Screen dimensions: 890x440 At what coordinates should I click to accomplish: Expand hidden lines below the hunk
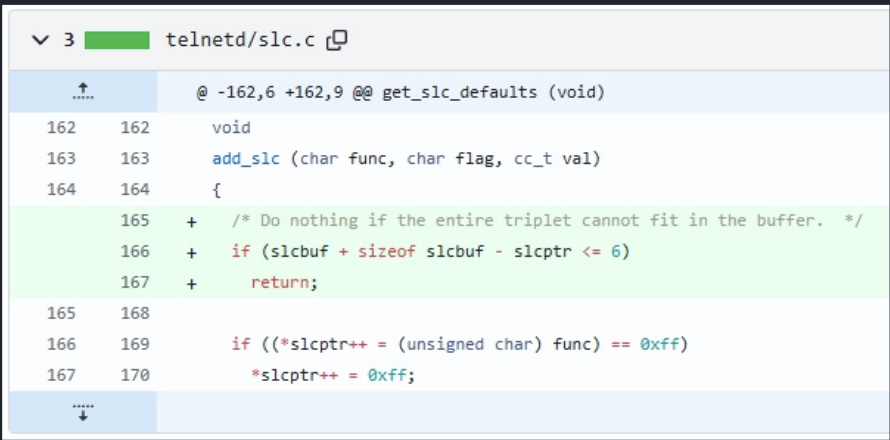[83, 412]
